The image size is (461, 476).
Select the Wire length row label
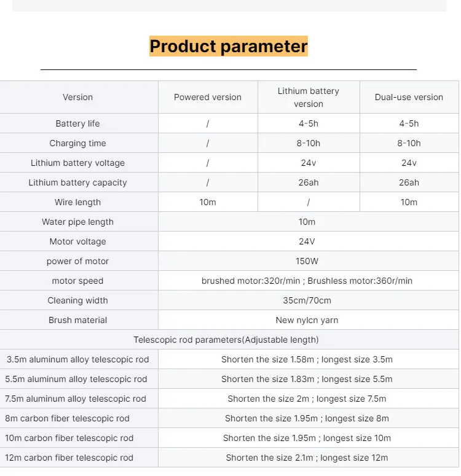tap(77, 202)
